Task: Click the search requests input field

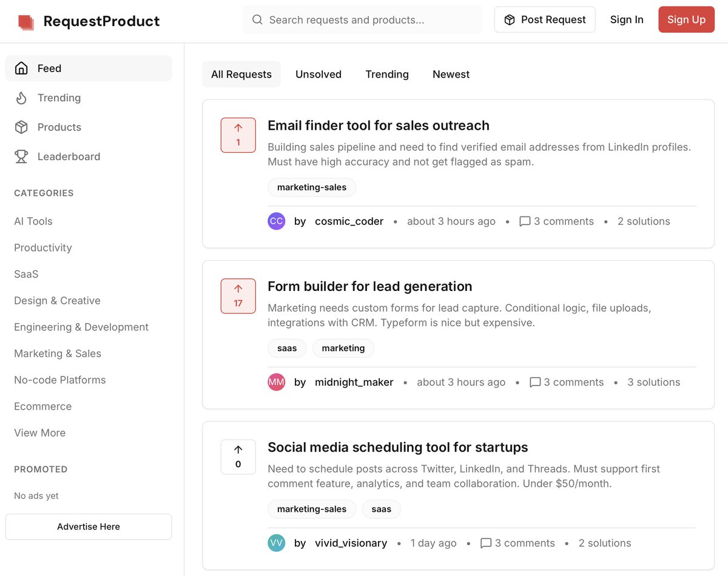Action: coord(364,19)
